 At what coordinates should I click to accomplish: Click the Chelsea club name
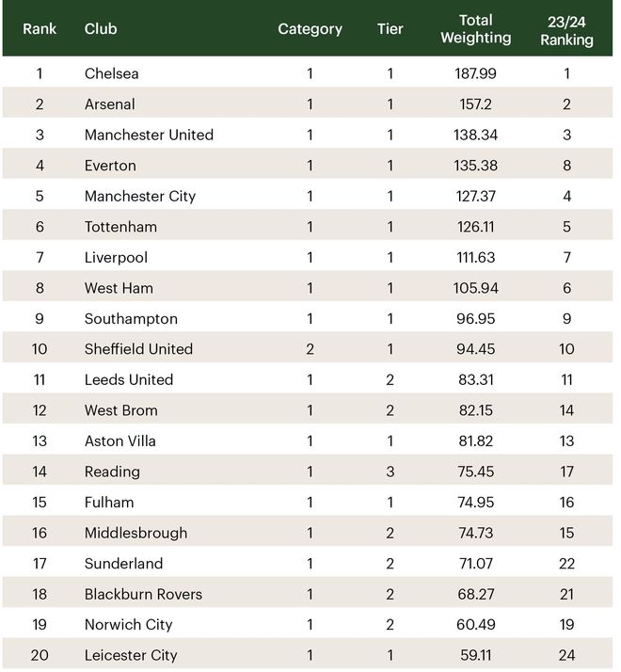[112, 73]
